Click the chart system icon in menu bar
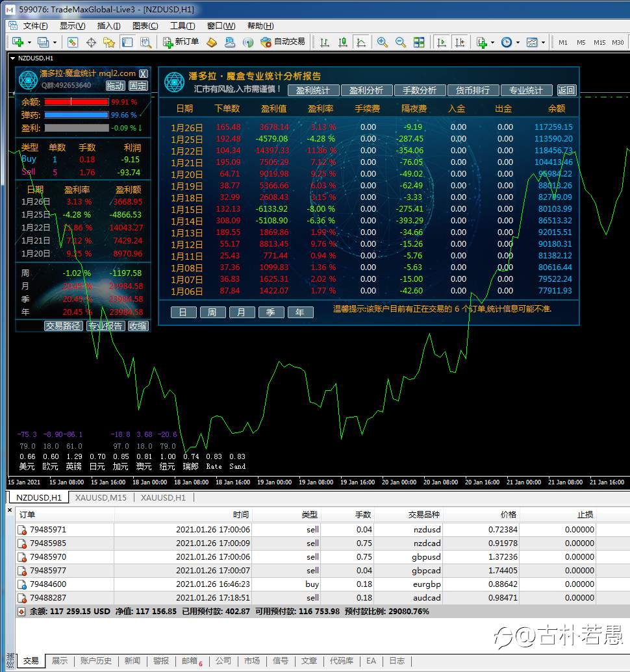This screenshot has height=672, width=630. point(13,26)
